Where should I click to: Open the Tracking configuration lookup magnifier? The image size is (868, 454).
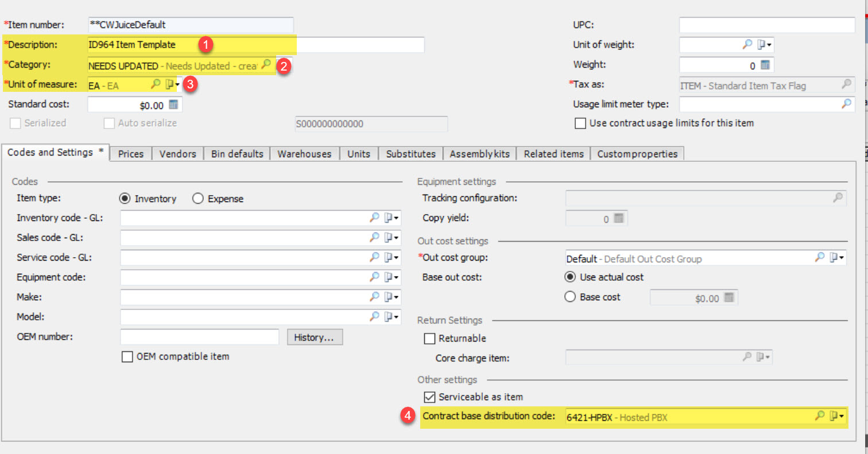tap(839, 198)
